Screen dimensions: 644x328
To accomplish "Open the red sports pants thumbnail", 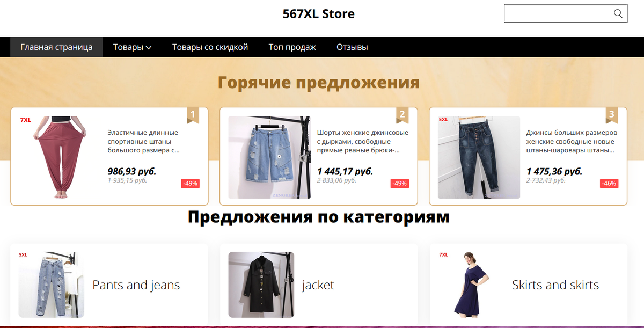I will coord(60,157).
